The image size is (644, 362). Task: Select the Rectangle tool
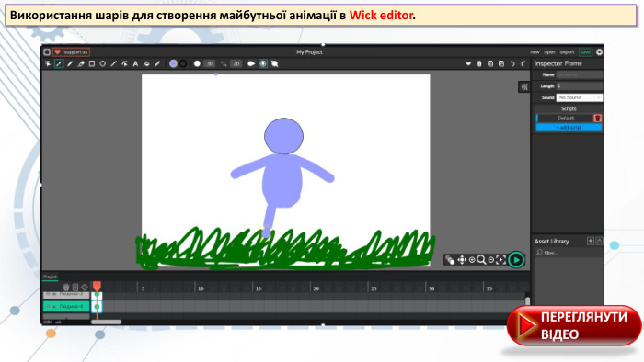coord(92,63)
